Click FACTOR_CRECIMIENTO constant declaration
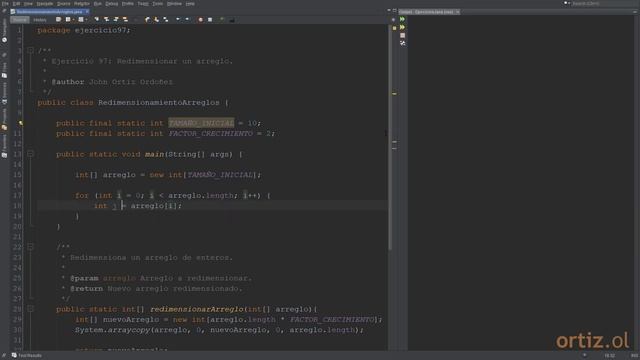The width and height of the screenshot is (640, 360). (x=211, y=133)
